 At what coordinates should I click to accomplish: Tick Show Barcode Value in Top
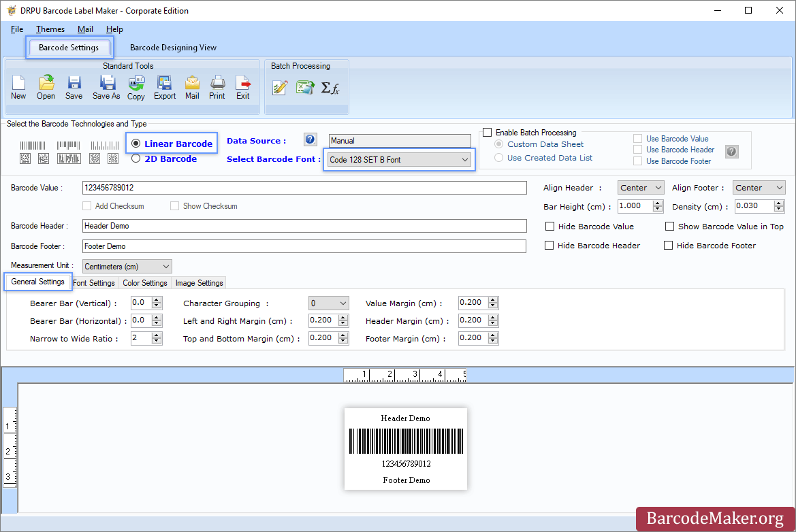click(669, 226)
